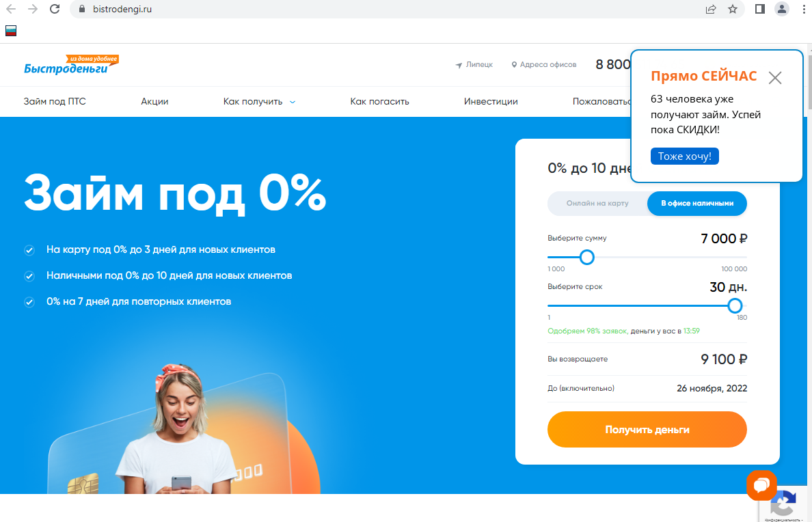Image resolution: width=812 pixels, height=522 pixels.
Task: Open the share page icon in address bar
Action: [711, 9]
